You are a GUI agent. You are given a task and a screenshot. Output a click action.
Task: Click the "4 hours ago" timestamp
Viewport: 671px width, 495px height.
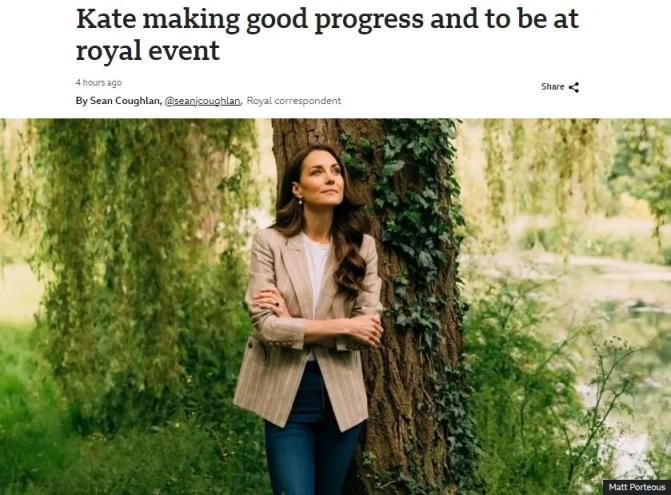(x=98, y=82)
